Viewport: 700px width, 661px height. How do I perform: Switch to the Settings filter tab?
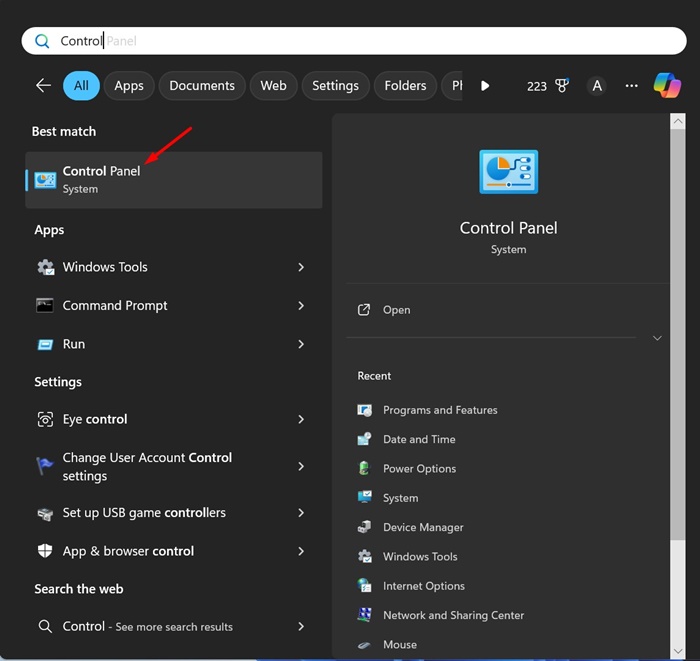click(335, 85)
